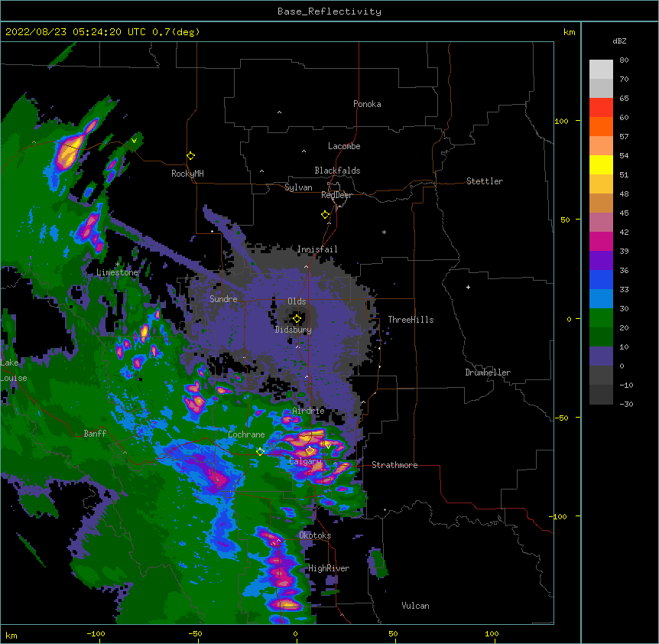Click the yellow diamond marker near Cochrane
The height and width of the screenshot is (644, 659).
pyautogui.click(x=260, y=451)
